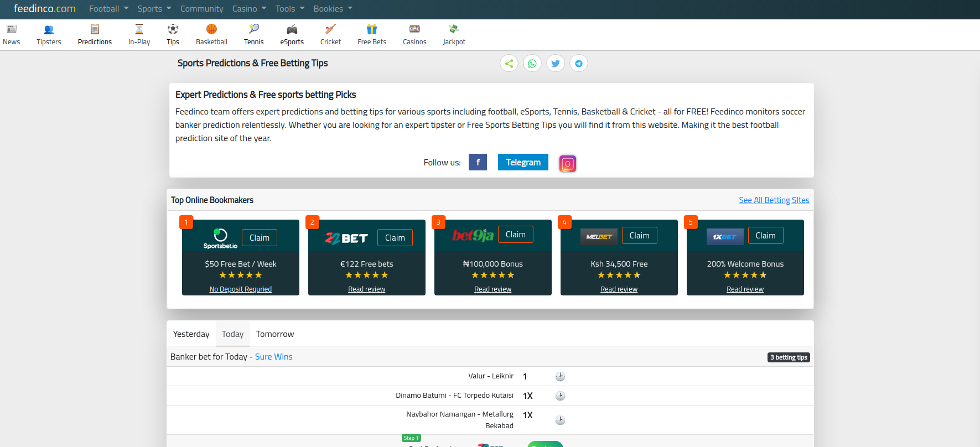This screenshot has width=980, height=447.
Task: Read review of MELBET
Action: pos(619,289)
